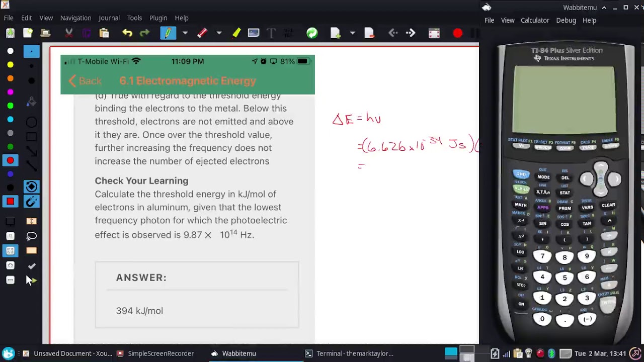Select the Eraser tool
The image size is (644, 362).
click(x=202, y=33)
